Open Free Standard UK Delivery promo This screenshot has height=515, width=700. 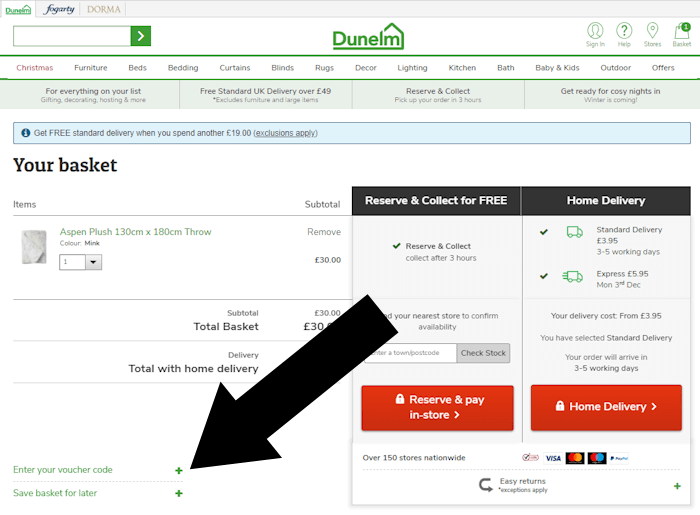(x=266, y=95)
